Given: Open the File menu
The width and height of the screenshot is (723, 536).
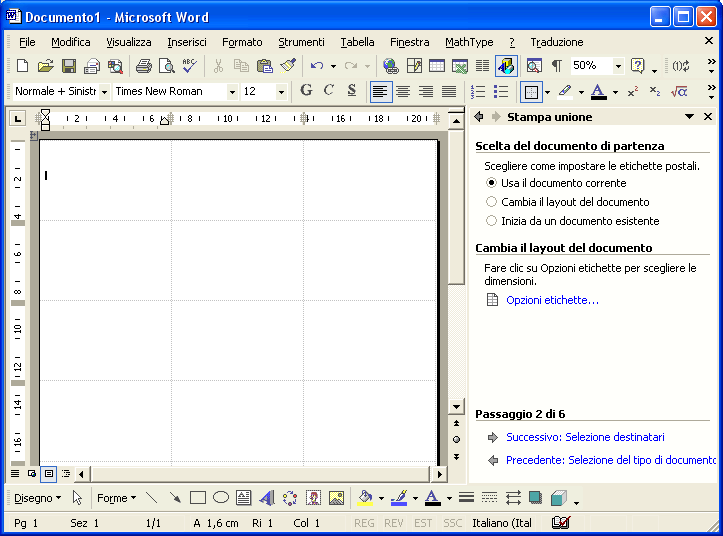Looking at the screenshot, I should (27, 42).
